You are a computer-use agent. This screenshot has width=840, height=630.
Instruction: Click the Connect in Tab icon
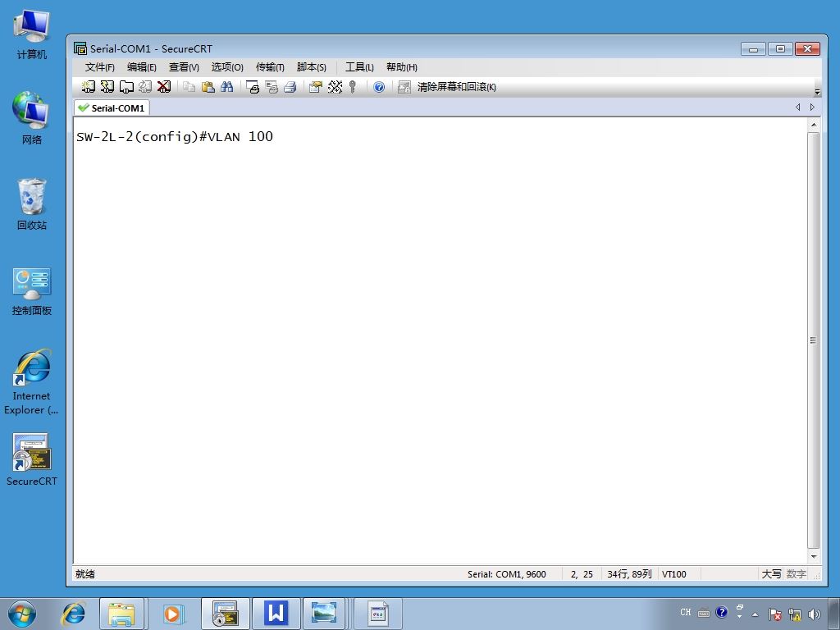[126, 87]
